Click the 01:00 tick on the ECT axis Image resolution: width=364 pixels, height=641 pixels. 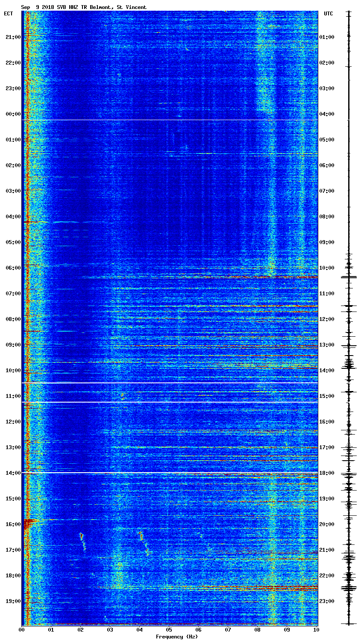coord(12,140)
